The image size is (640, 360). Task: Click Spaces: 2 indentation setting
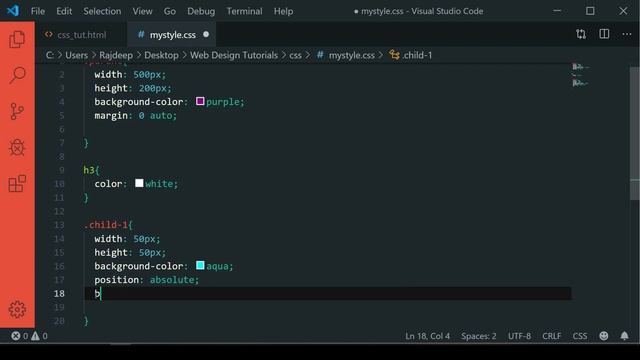(x=479, y=336)
